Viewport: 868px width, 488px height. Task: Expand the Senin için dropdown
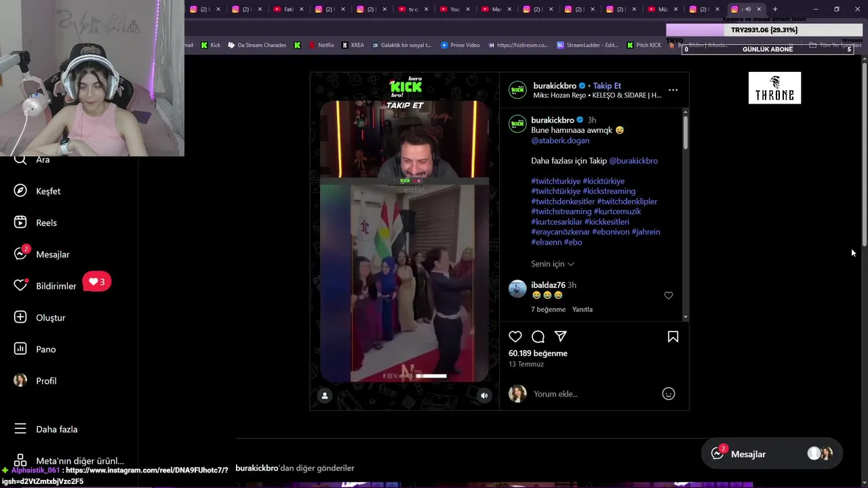(x=553, y=264)
